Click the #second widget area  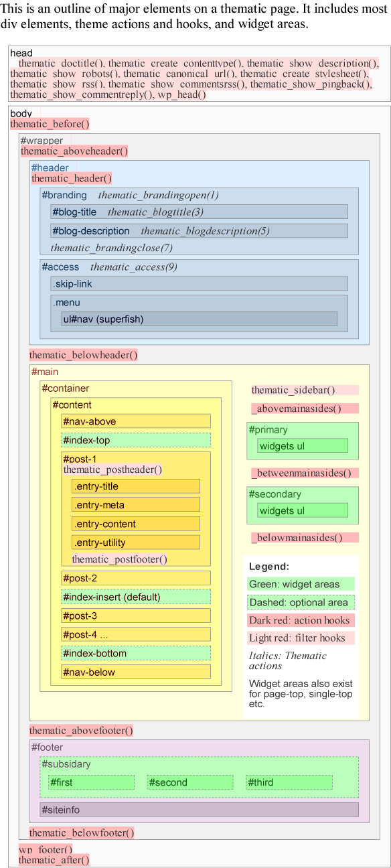coord(190,782)
